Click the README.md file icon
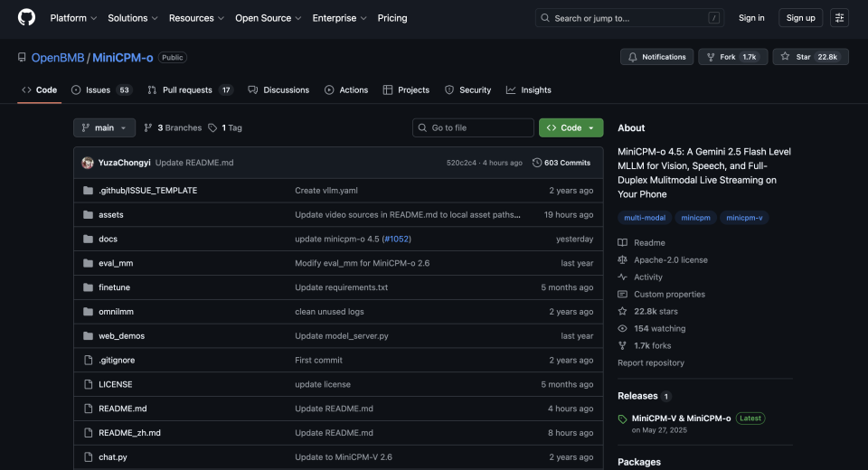 88,409
